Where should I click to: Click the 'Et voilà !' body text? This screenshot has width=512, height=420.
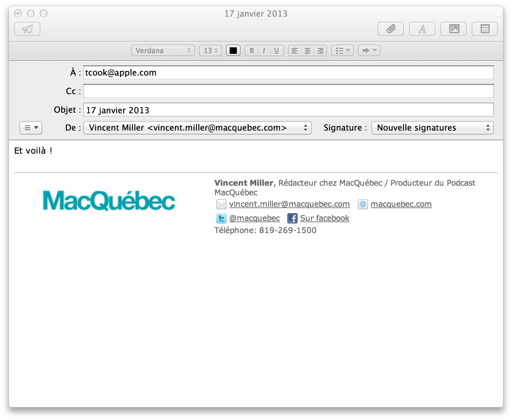pyautogui.click(x=33, y=151)
